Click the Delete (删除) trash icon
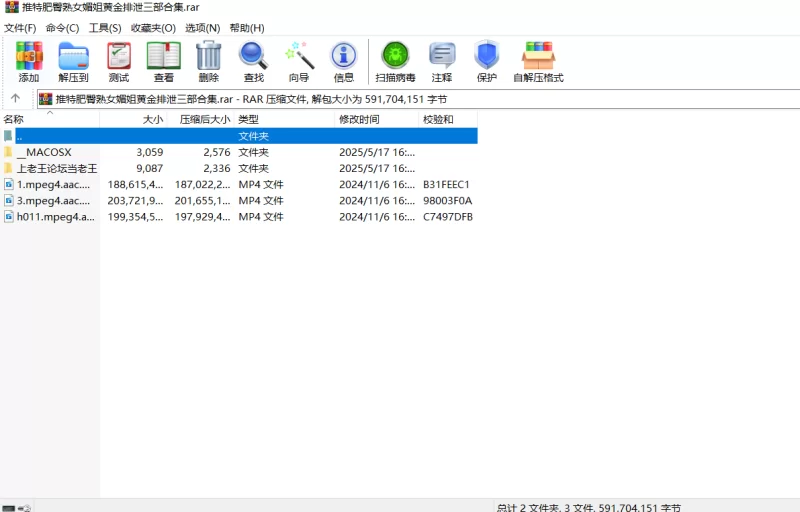Image resolution: width=800 pixels, height=512 pixels. pos(209,55)
